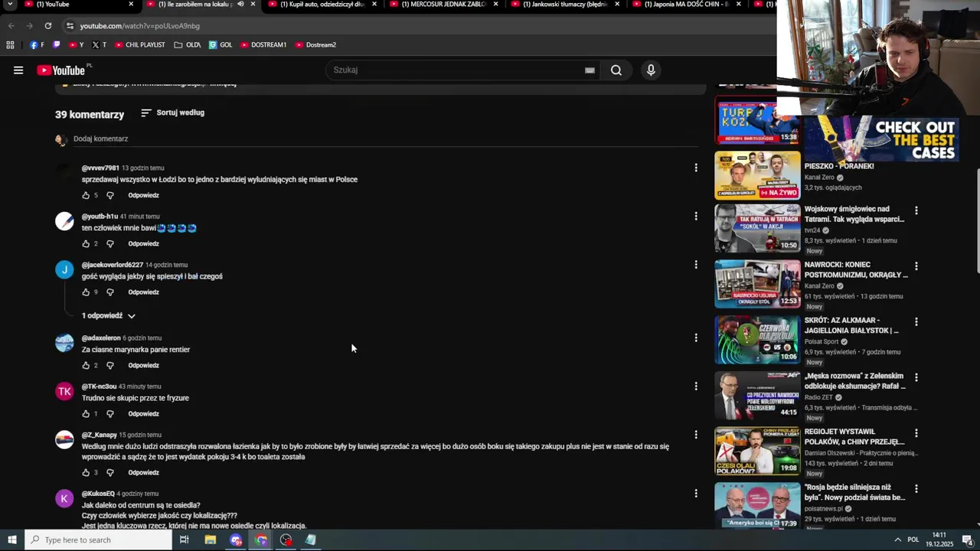Open the @jacekoverlord6227 channel link
Image resolution: width=980 pixels, height=551 pixels.
[x=113, y=265]
